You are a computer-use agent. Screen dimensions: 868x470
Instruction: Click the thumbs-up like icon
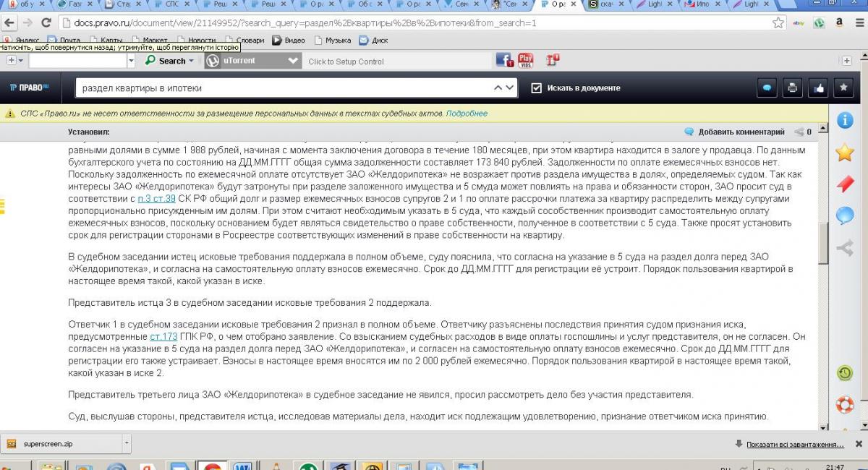(x=817, y=88)
